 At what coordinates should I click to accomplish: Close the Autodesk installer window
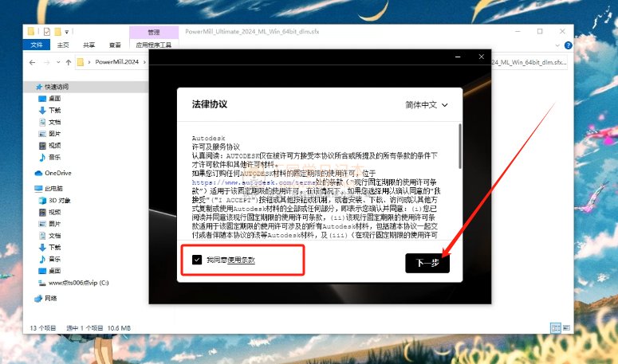(481, 57)
